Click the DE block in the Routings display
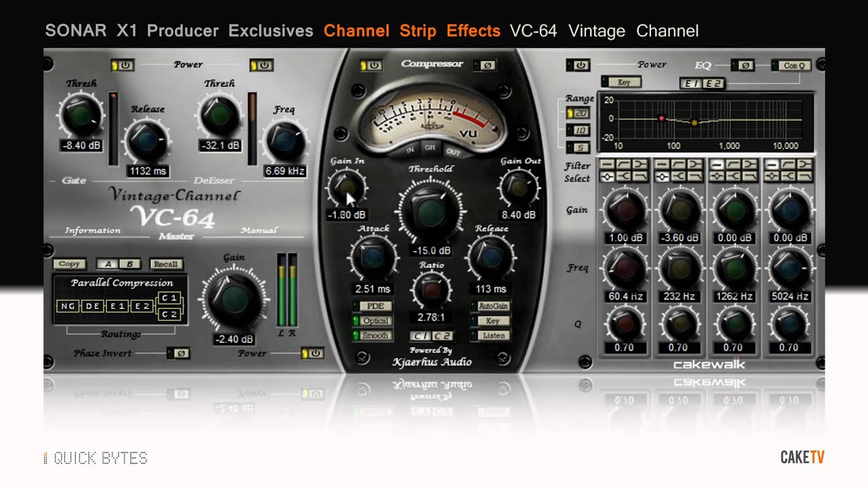This screenshot has height=488, width=868. click(x=93, y=306)
